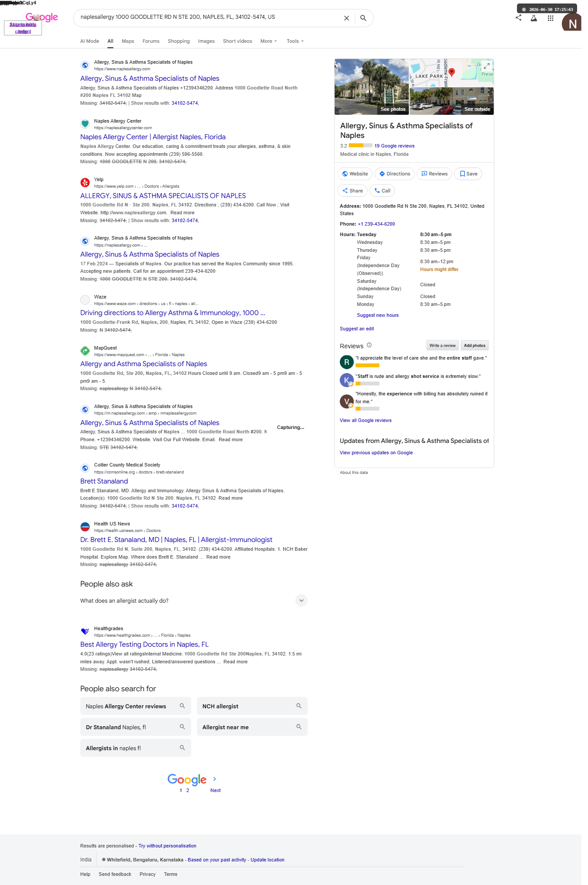
Task: Switch to the Maps tab
Action: click(128, 41)
